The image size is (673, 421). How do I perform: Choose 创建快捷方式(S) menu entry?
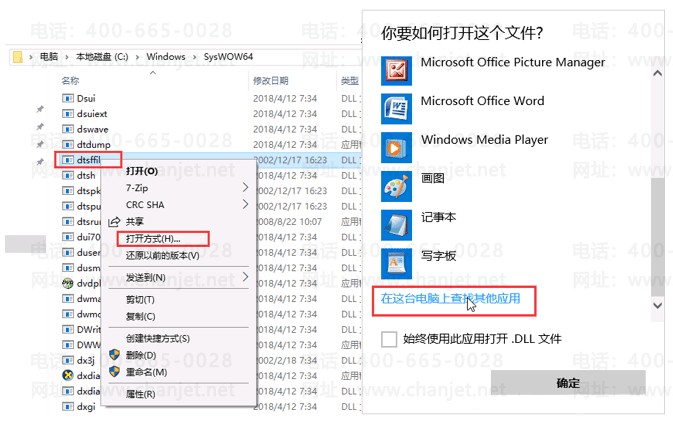pos(158,338)
